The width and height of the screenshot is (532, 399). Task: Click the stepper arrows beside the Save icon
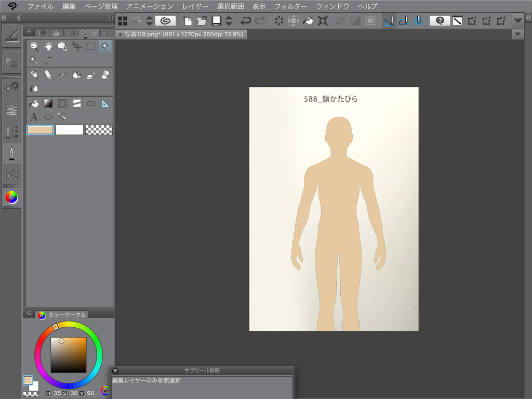pos(229,21)
